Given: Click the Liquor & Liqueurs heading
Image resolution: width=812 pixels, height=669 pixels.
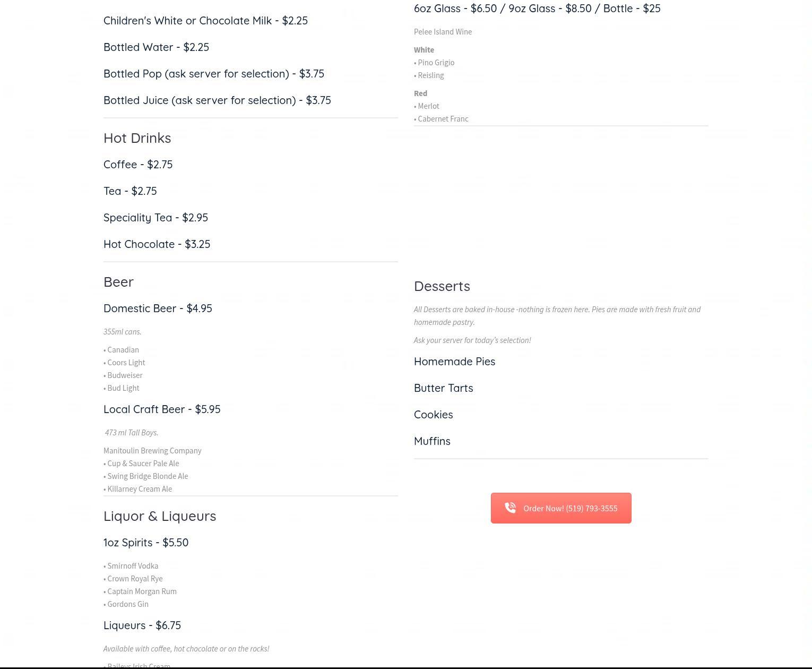Looking at the screenshot, I should point(160,516).
